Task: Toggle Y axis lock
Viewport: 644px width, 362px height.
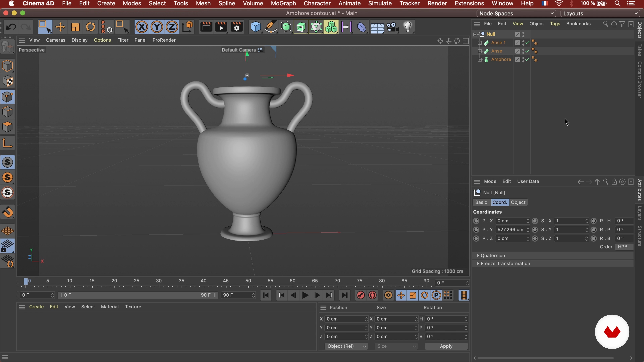Action: (x=157, y=27)
